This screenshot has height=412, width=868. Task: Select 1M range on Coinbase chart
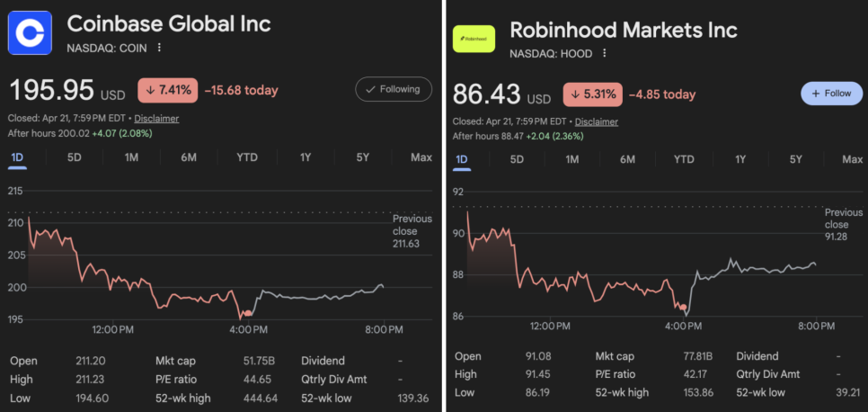click(131, 157)
